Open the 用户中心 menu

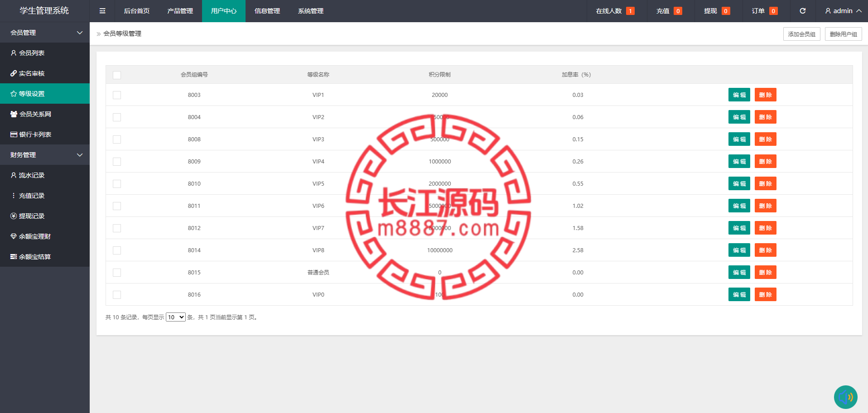(224, 11)
